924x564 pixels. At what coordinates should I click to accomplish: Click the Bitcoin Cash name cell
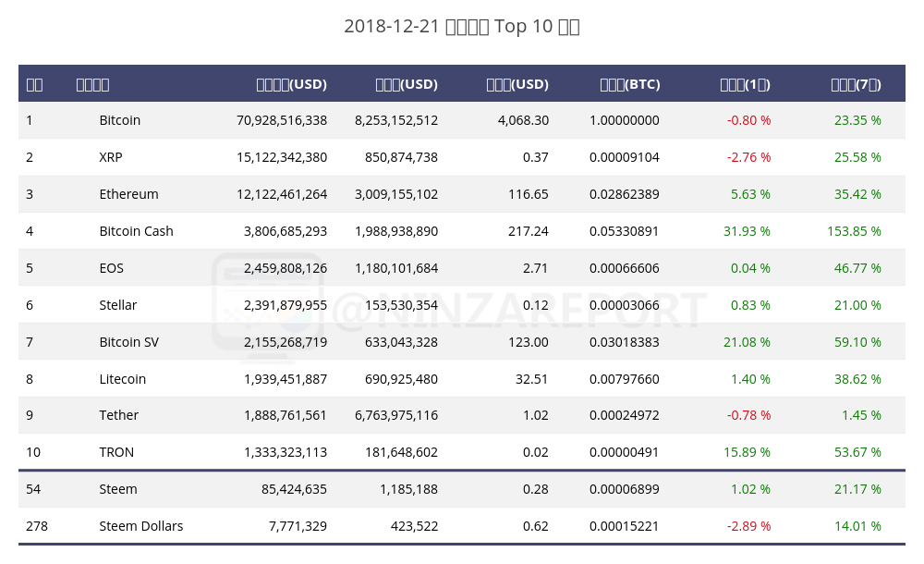(136, 231)
